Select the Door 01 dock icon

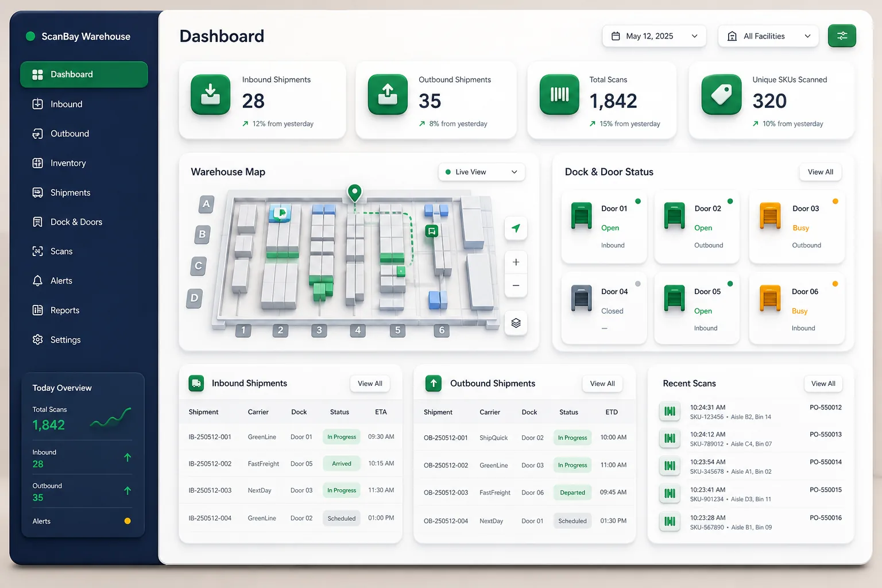pyautogui.click(x=582, y=216)
